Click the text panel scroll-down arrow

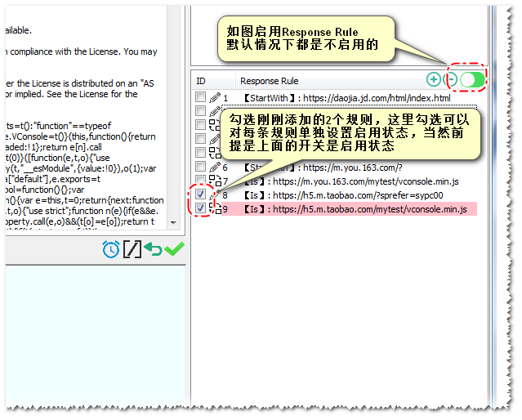pos(173,222)
